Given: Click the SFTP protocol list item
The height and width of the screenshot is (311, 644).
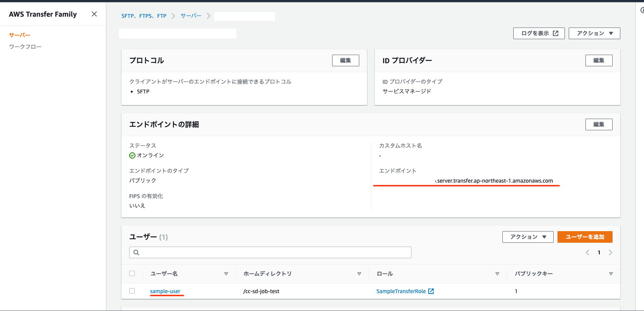Looking at the screenshot, I should (x=143, y=92).
